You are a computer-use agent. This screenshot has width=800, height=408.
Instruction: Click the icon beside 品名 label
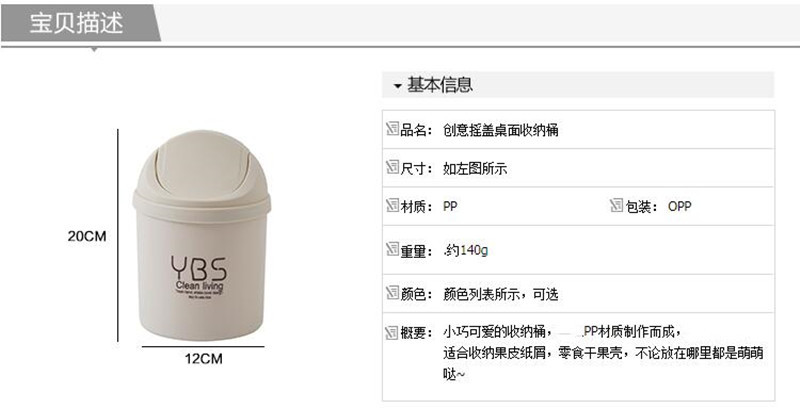pyautogui.click(x=392, y=129)
